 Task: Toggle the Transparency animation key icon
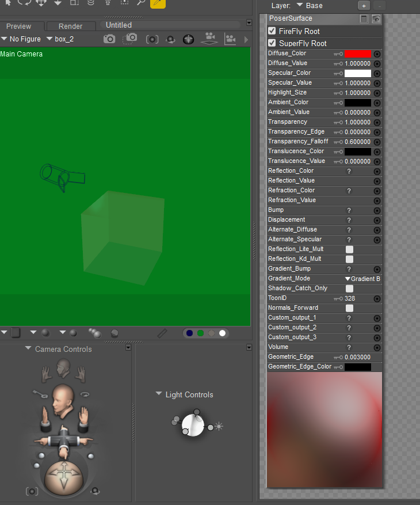338,123
